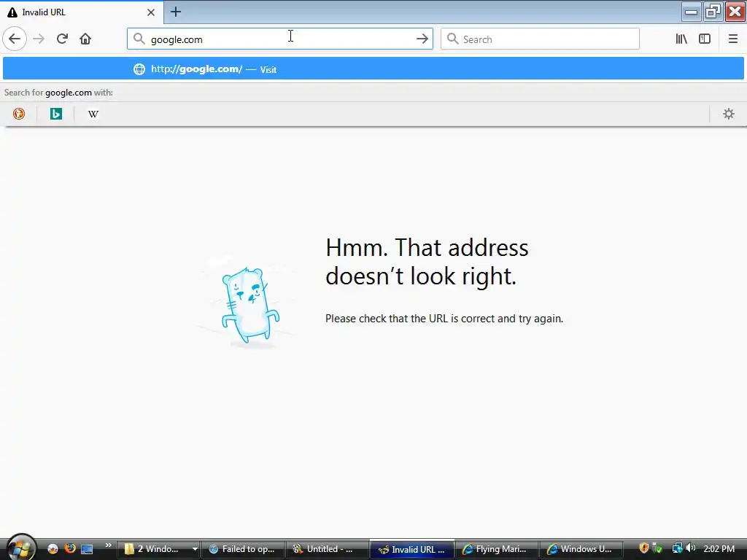This screenshot has height=560, width=747.
Task: Go back one page
Action: click(x=15, y=39)
